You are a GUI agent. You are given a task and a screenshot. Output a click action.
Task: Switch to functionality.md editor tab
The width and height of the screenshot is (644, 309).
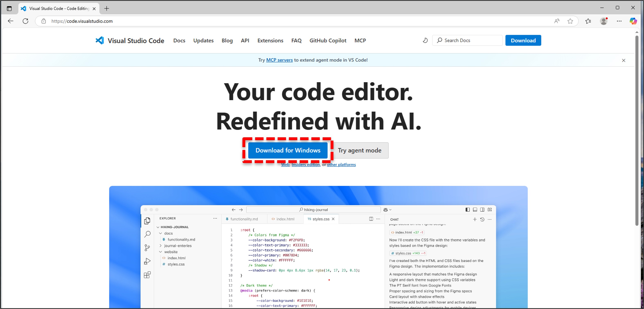point(244,219)
